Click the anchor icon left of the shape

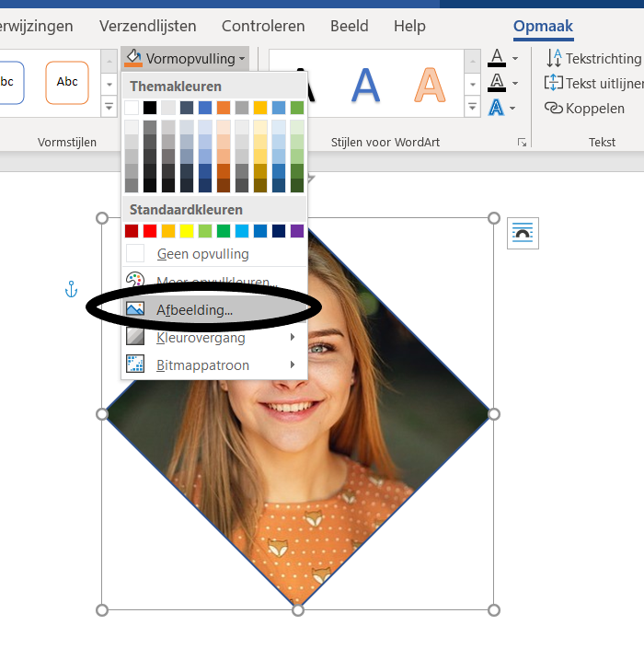[71, 291]
